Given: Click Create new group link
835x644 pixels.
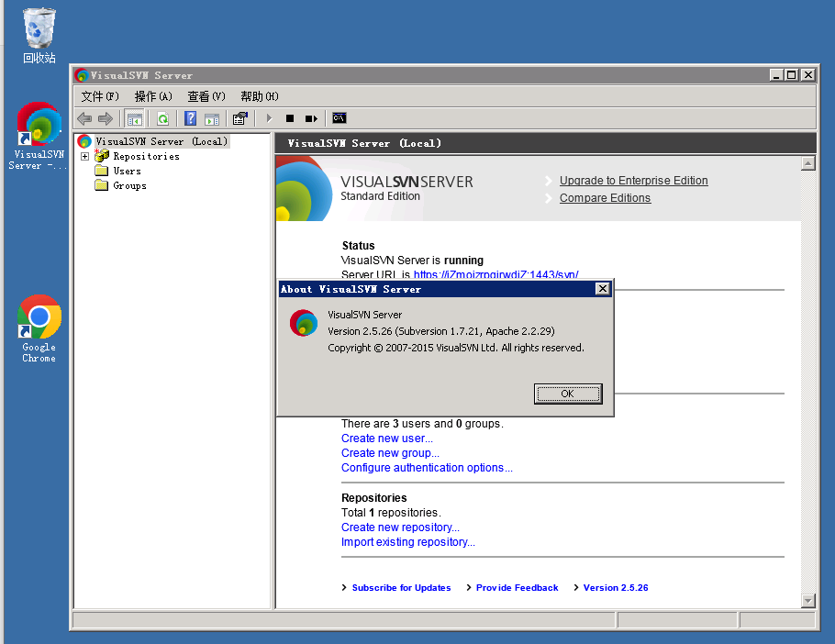Looking at the screenshot, I should click(390, 453).
